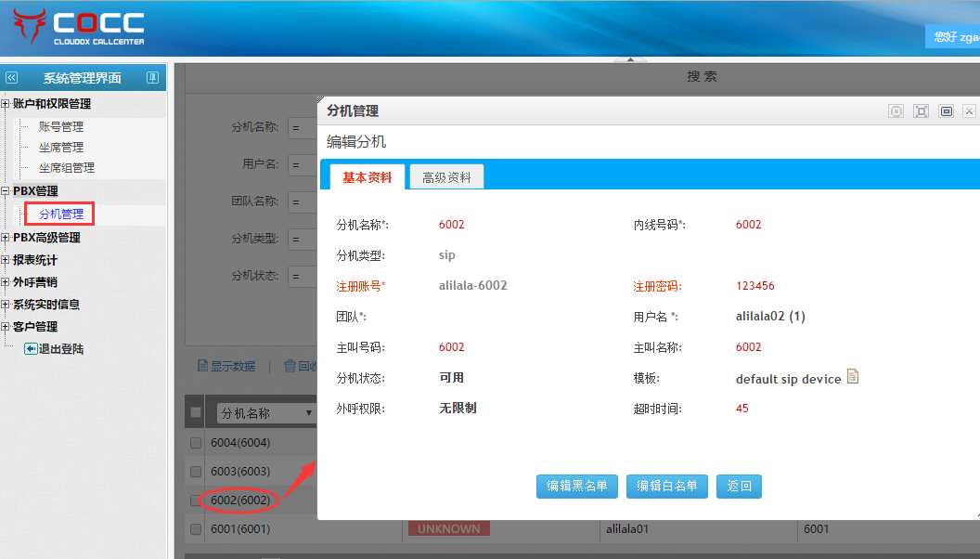Open 坐席管理 in the sidebar
980x559 pixels.
coord(60,148)
